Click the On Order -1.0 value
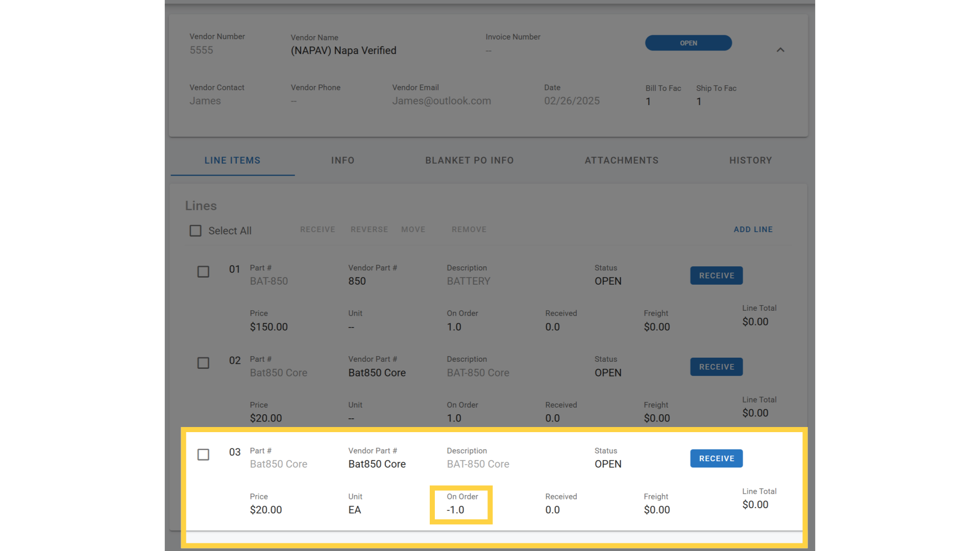The height and width of the screenshot is (551, 980). 455,510
